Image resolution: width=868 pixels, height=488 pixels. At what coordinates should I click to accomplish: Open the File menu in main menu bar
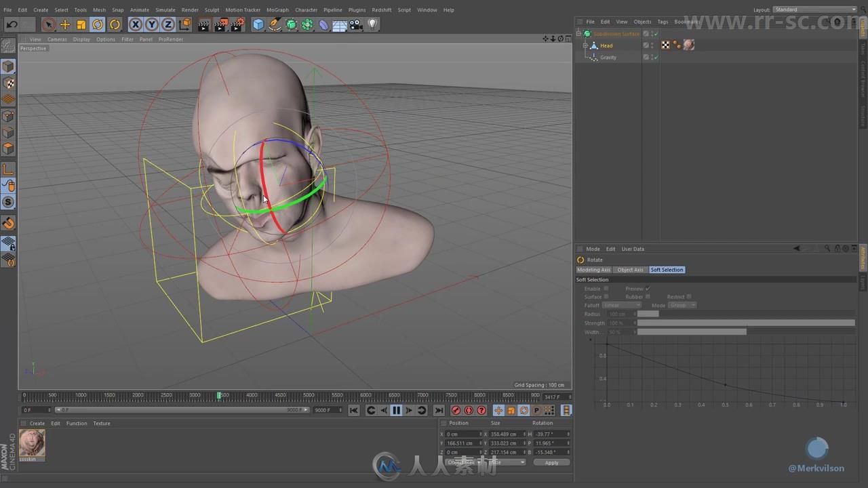click(x=7, y=10)
